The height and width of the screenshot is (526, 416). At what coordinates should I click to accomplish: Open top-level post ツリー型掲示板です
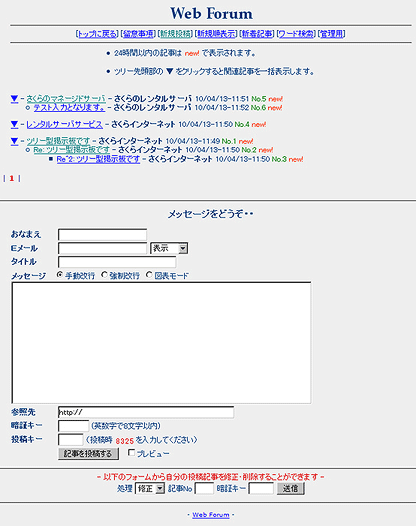(x=58, y=141)
